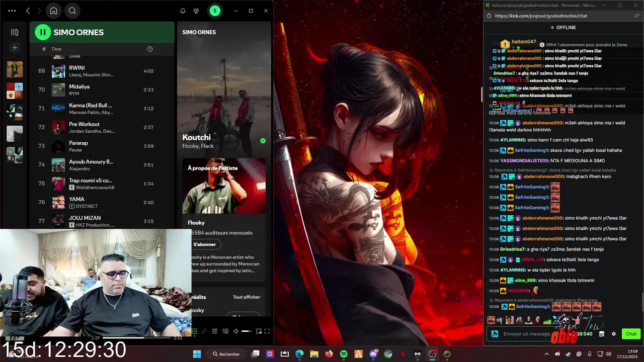
Task: Open Spotify notifications bell
Action: click(183, 11)
